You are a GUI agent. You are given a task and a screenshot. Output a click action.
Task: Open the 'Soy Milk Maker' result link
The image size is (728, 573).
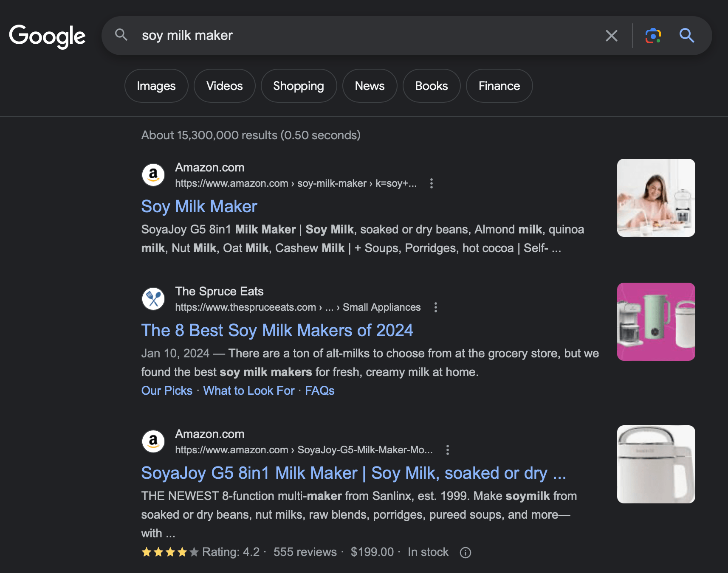click(x=199, y=207)
